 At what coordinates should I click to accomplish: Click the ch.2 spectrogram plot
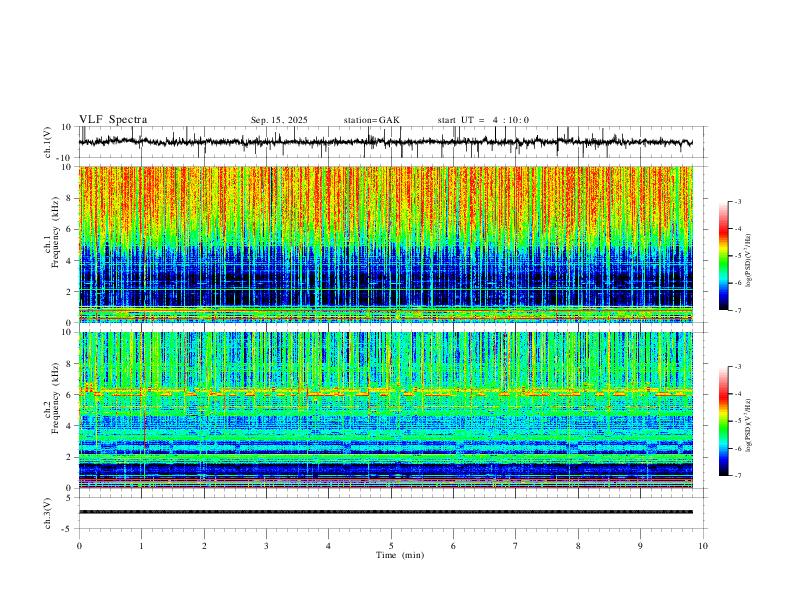(385, 410)
